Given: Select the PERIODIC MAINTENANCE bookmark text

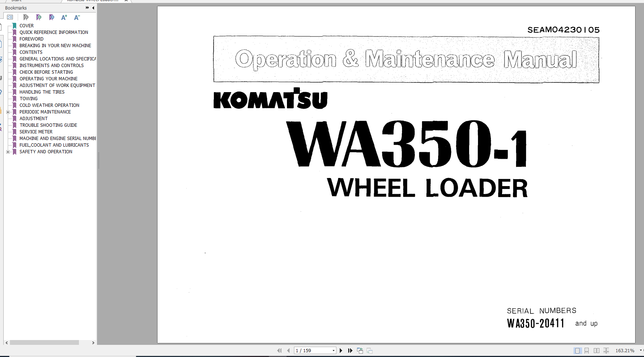Looking at the screenshot, I should 45,112.
